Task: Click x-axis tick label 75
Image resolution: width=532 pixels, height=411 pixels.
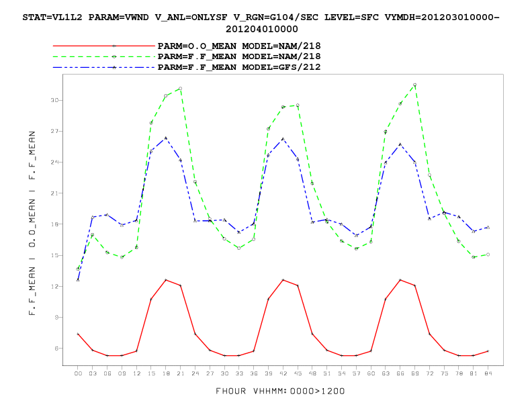Action: pyautogui.click(x=445, y=373)
